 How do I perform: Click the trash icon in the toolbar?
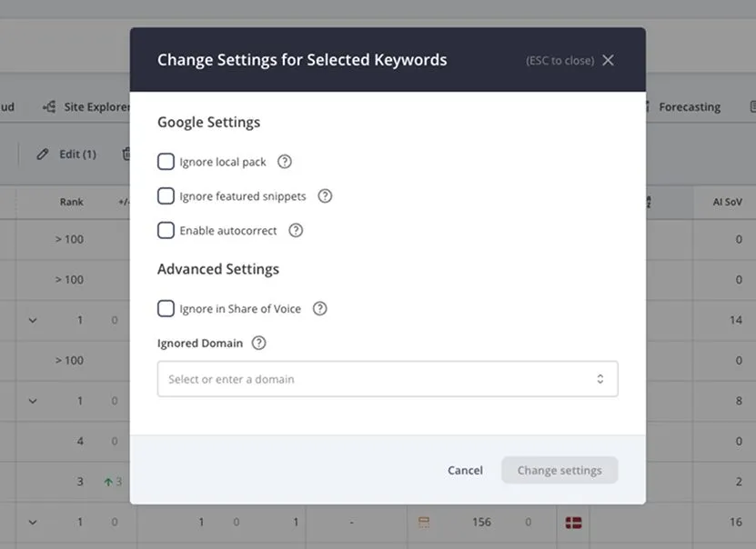[127, 154]
